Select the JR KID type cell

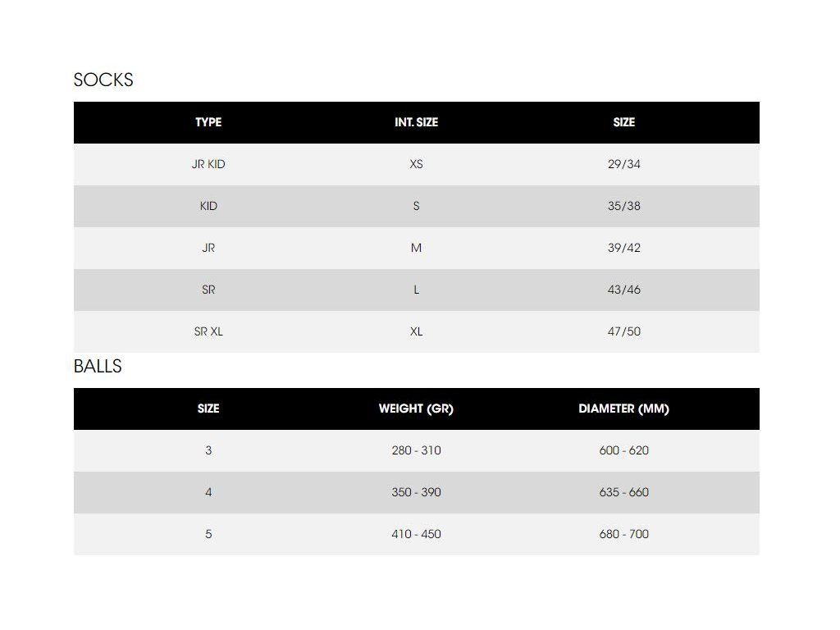point(208,164)
